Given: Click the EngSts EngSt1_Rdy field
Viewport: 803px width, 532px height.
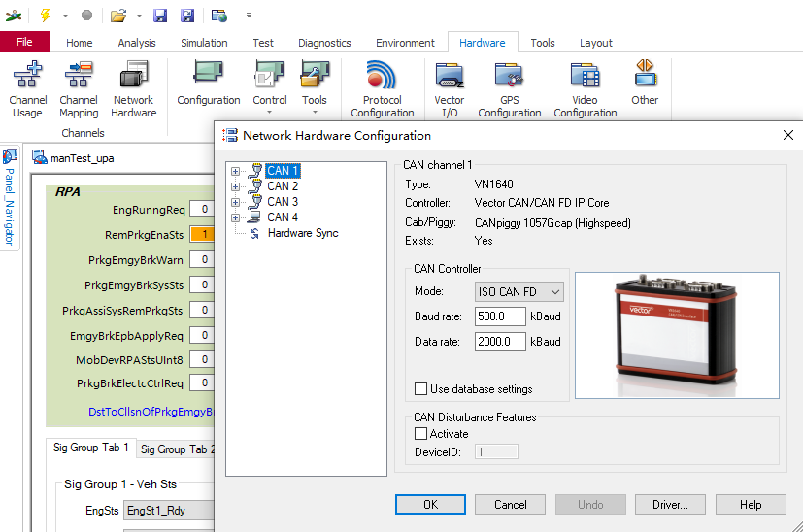Looking at the screenshot, I should coord(169,511).
